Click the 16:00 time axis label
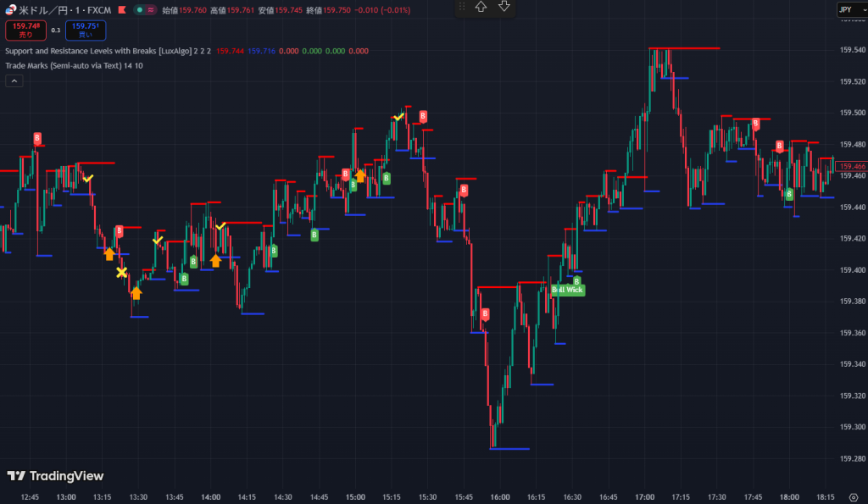This screenshot has height=504, width=868. coord(500,497)
